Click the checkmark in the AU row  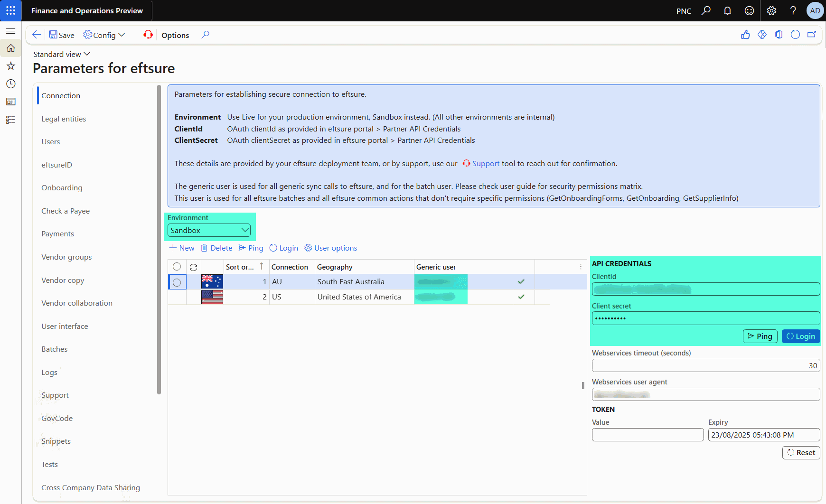(x=521, y=281)
